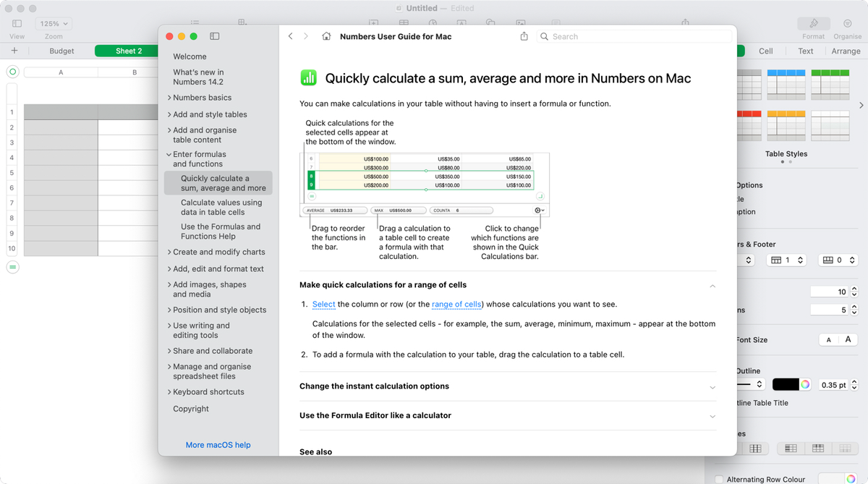The image size is (868, 484).
Task: Open the range of cells link
Action: 456,304
